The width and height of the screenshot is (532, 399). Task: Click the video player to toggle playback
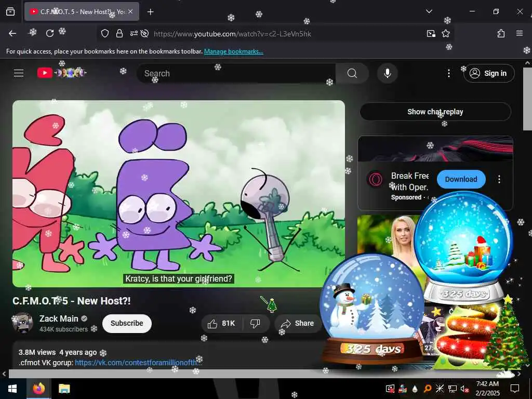[179, 194]
